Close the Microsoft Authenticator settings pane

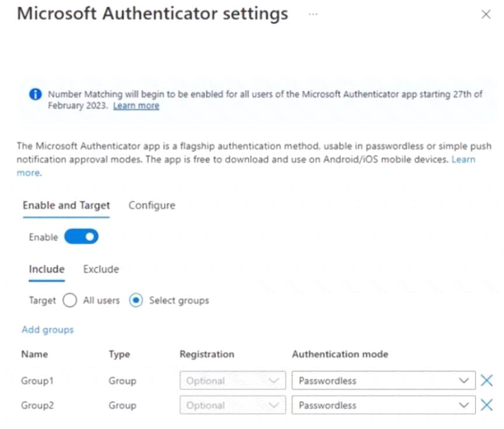[x=486, y=14]
